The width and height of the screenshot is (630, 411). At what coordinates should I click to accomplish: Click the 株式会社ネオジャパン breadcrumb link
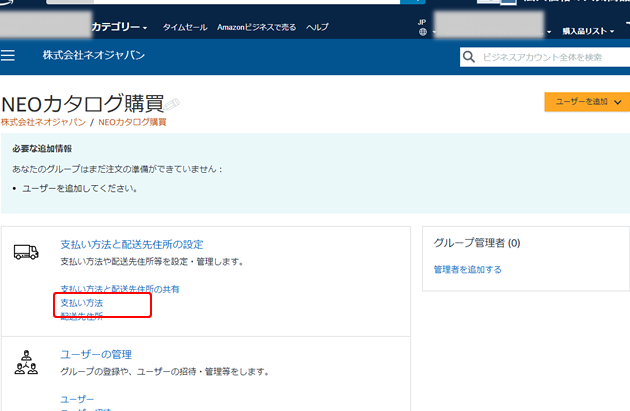(43, 122)
